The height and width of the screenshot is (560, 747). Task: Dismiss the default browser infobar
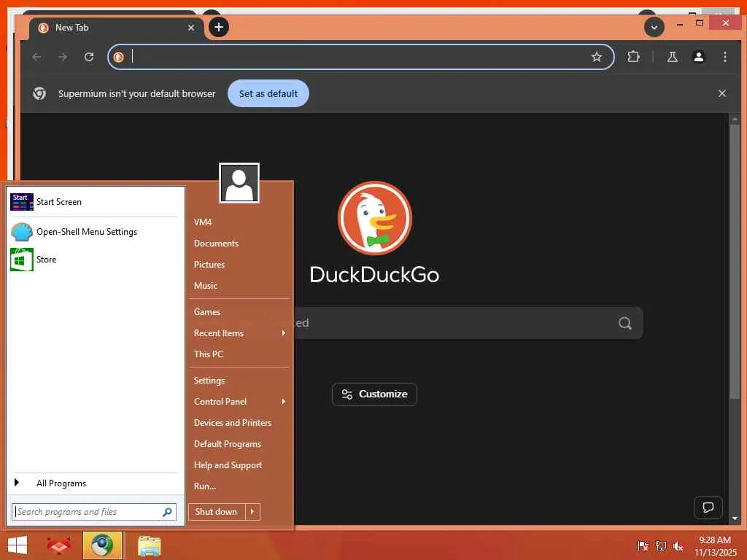pyautogui.click(x=722, y=93)
